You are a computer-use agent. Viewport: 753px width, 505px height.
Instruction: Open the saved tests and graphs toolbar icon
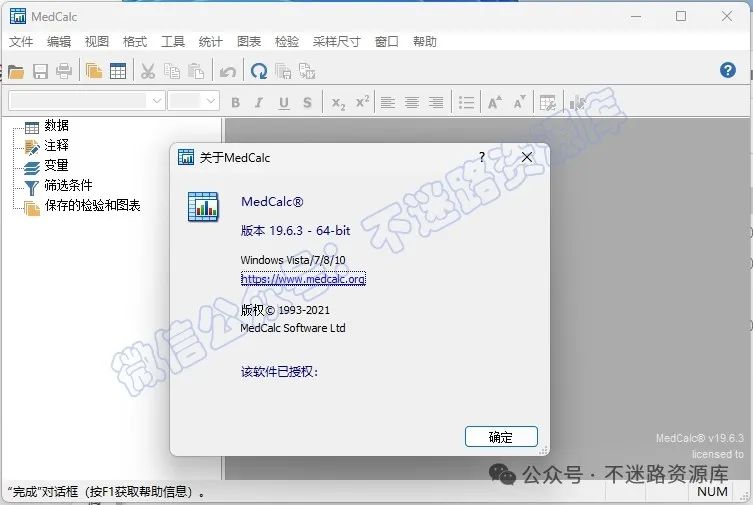[x=94, y=71]
